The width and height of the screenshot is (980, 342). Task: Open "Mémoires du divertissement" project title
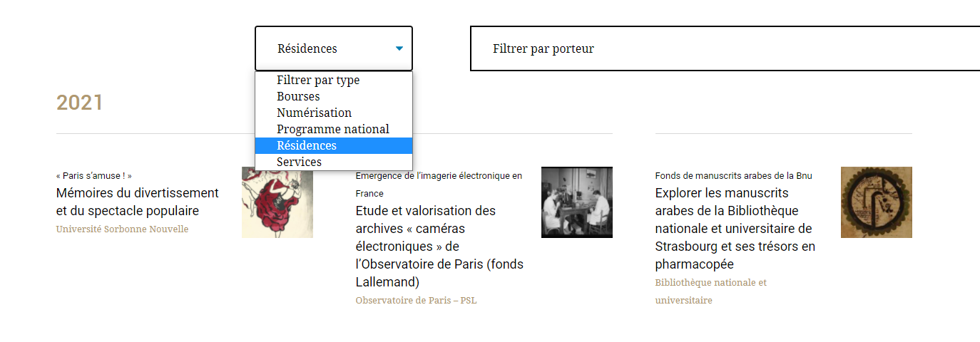coord(138,202)
